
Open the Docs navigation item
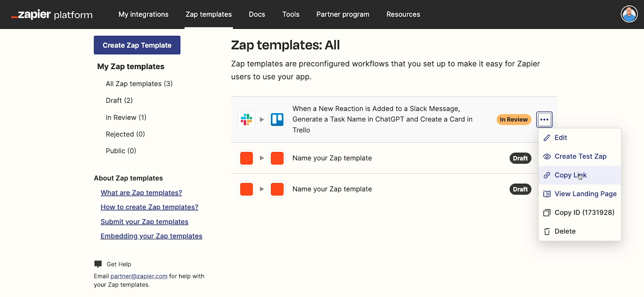click(257, 14)
